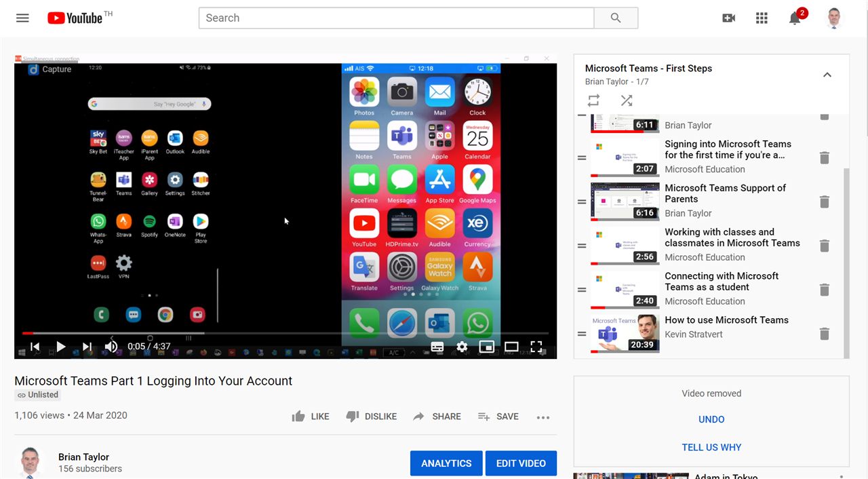Screen dimensions: 868x479
Task: Open the create video camera icon
Action: (729, 18)
